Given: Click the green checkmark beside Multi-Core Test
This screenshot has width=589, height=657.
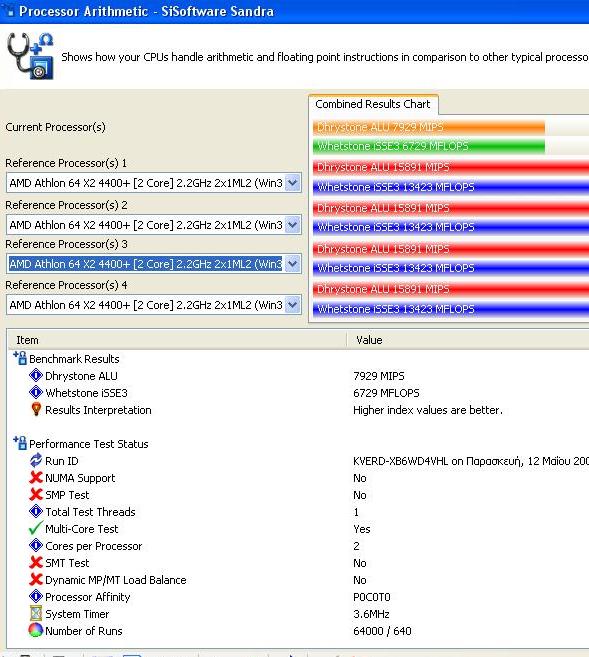Looking at the screenshot, I should click(36, 528).
